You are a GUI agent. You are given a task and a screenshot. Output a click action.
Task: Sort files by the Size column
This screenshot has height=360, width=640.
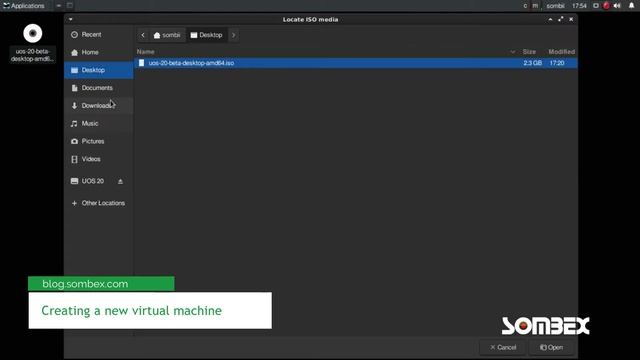[x=529, y=52]
